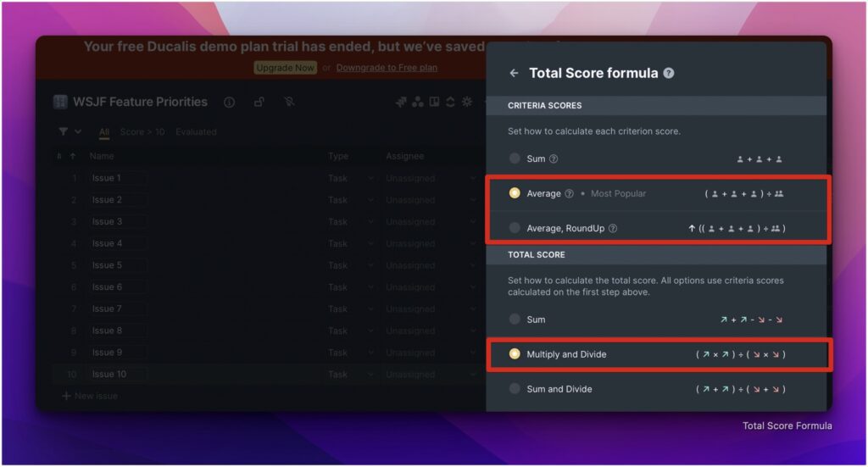Open the help tooltip beside Average
This screenshot has height=467, width=868.
click(569, 193)
